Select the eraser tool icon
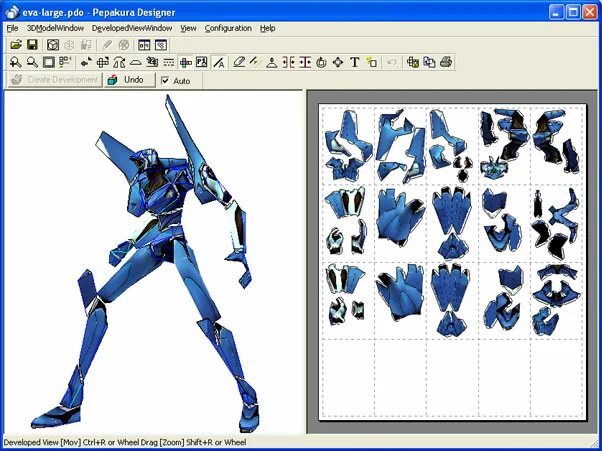The image size is (602, 451). click(x=239, y=62)
